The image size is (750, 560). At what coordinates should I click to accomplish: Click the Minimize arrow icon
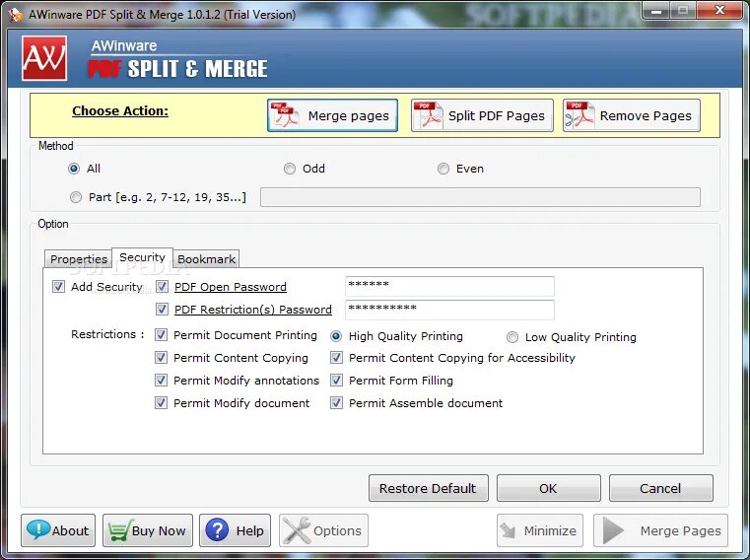(508, 530)
